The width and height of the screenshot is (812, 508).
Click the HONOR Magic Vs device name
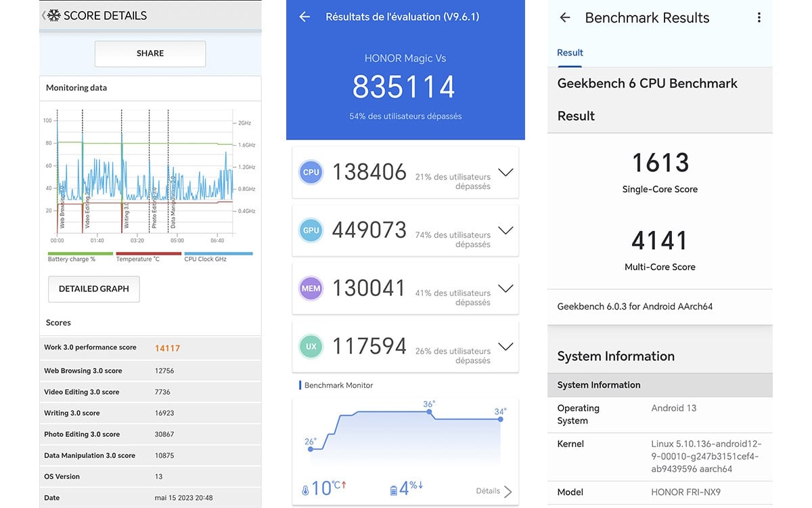click(405, 58)
